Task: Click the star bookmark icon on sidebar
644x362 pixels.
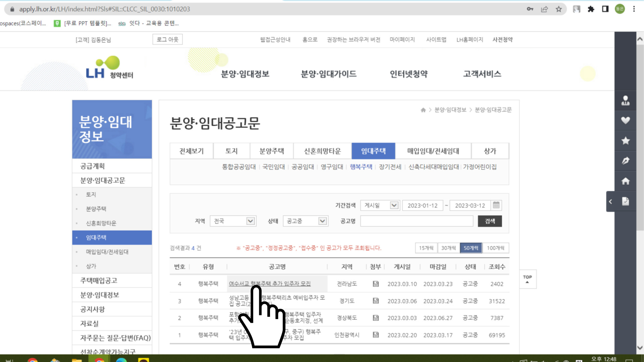Action: (x=625, y=141)
